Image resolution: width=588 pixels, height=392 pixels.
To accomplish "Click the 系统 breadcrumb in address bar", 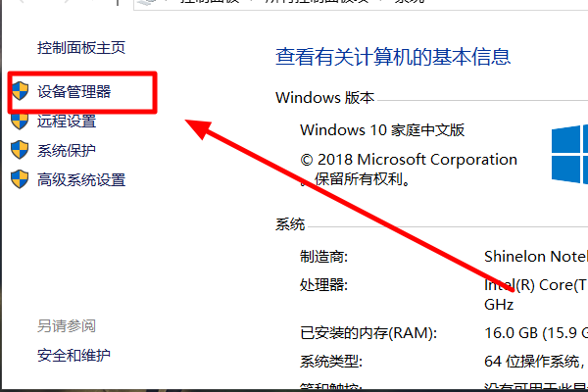I will (x=409, y=2).
